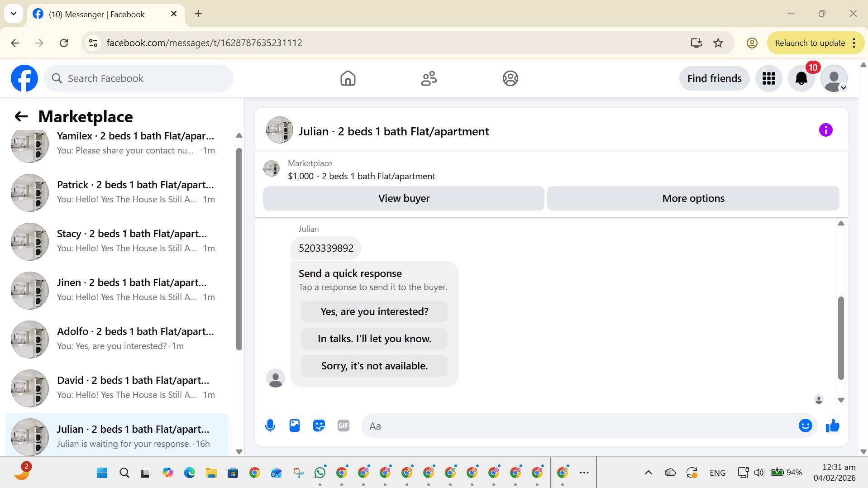Image resolution: width=868 pixels, height=488 pixels.
Task: Click the conversation list scroll down arrow
Action: coord(239,451)
